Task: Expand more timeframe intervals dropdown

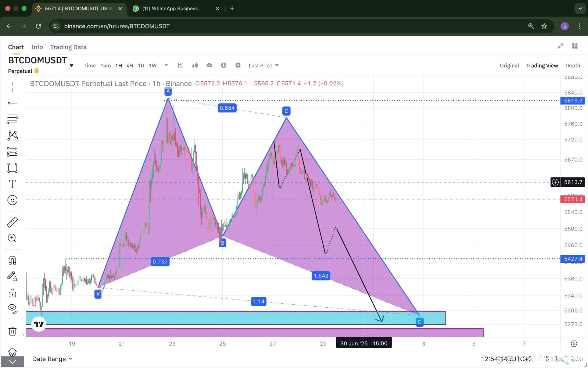Action: (166, 65)
